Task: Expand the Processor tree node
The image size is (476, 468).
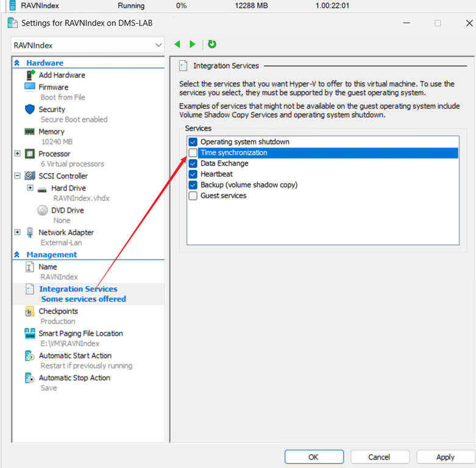Action: click(17, 154)
